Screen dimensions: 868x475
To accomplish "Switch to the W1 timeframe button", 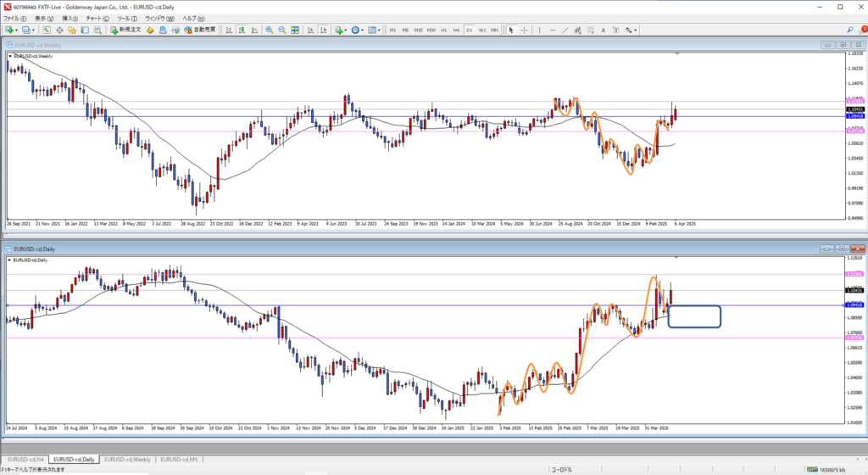I will (x=481, y=30).
